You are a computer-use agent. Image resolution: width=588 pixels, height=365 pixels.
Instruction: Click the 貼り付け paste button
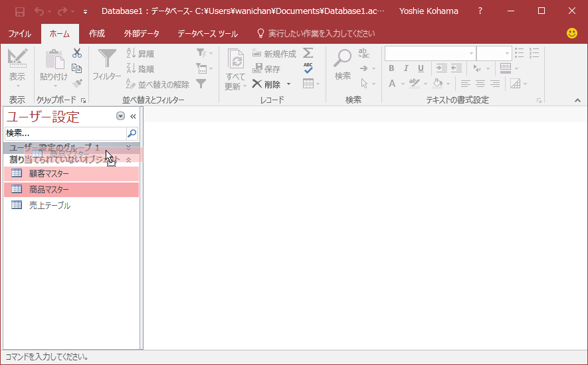pyautogui.click(x=54, y=68)
